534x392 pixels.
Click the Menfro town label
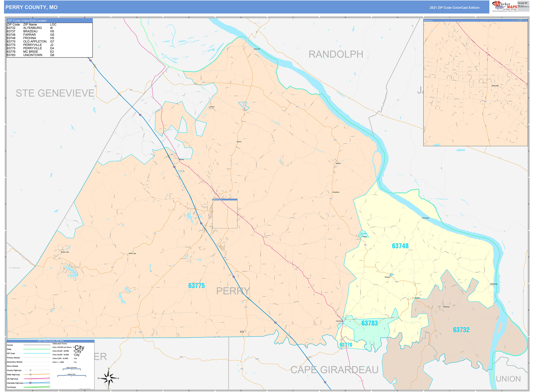point(338,163)
